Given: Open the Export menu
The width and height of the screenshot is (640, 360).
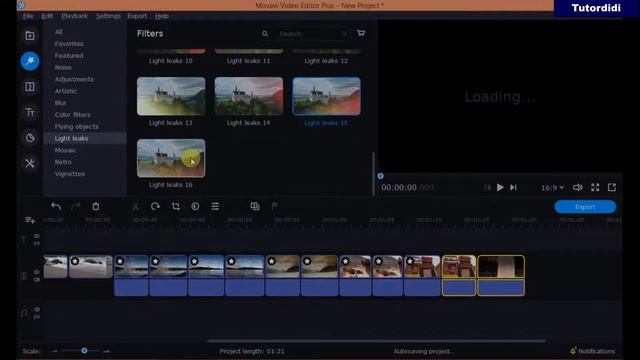Looking at the screenshot, I should pos(137,16).
